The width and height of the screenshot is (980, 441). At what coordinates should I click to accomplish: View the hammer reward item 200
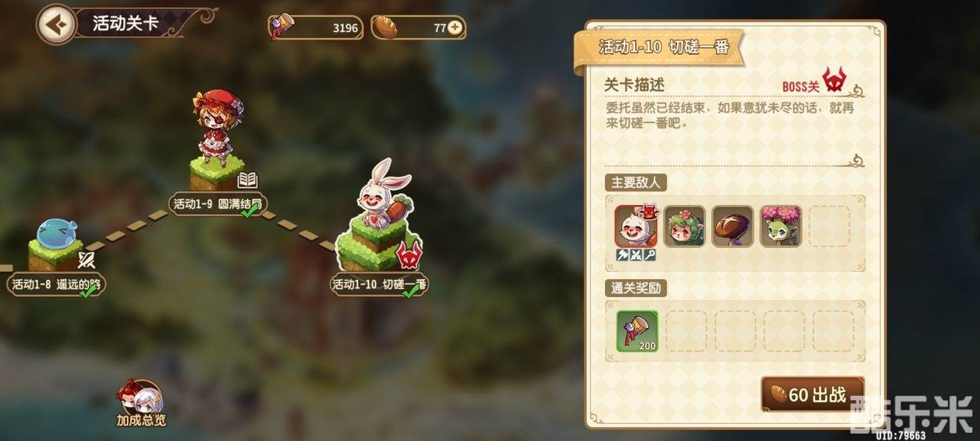(x=637, y=331)
